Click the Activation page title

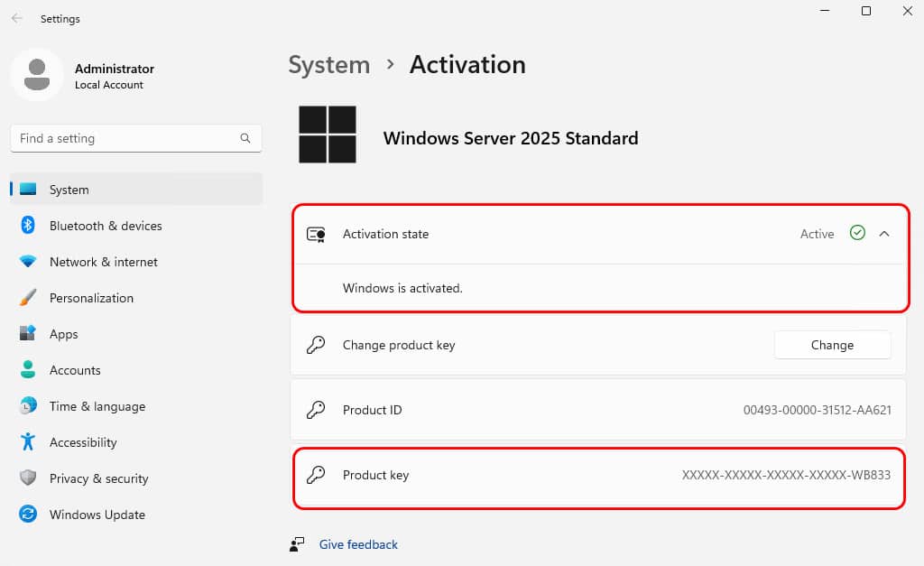467,64
